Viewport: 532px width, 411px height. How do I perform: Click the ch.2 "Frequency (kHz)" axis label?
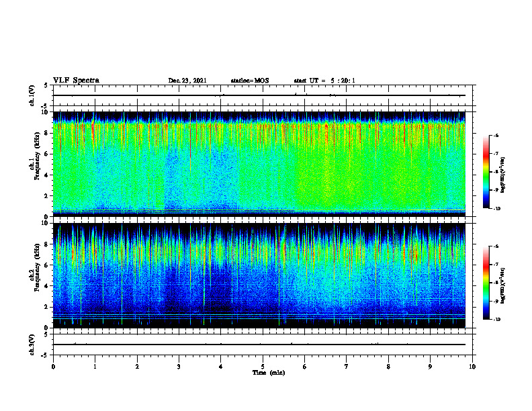click(x=37, y=267)
